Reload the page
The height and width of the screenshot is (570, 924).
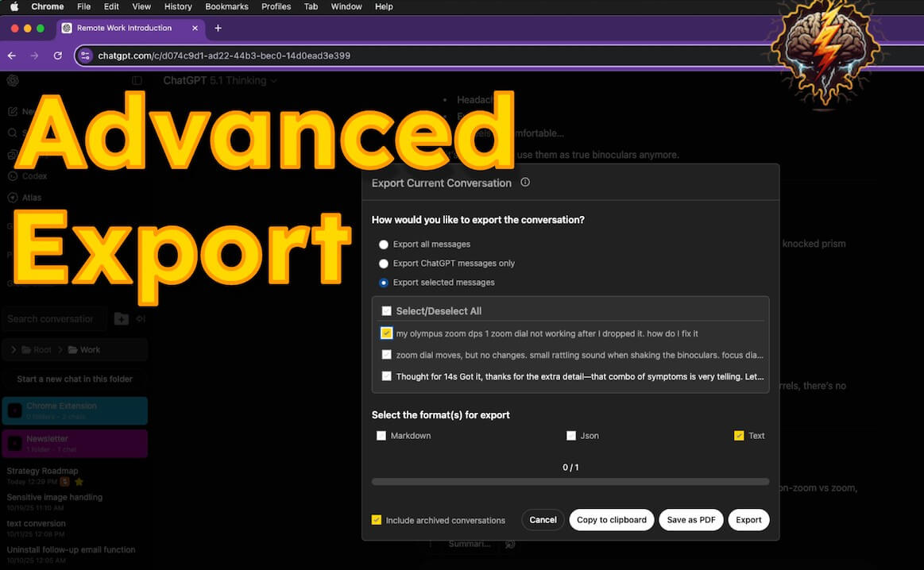58,56
